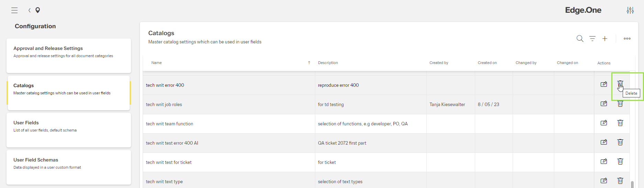Open the hamburger navigation menu
644x188 pixels.
14,10
